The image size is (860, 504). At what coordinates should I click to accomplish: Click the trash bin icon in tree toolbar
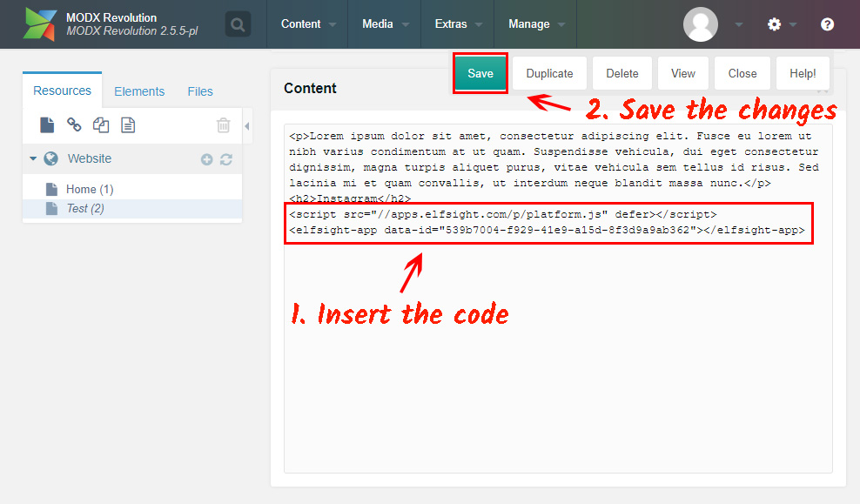[223, 125]
